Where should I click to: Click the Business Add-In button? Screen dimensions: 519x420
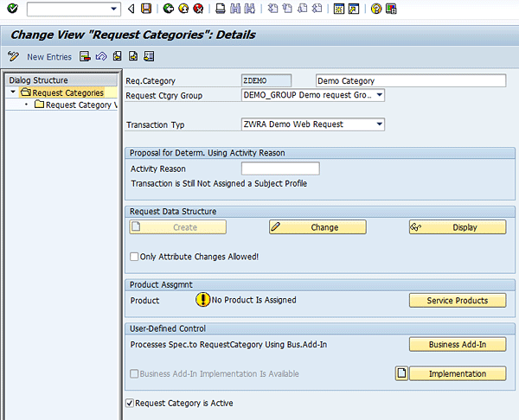pos(458,345)
